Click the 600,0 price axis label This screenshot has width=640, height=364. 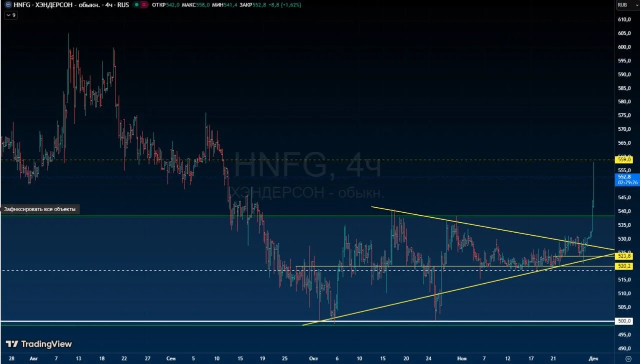pos(624,47)
